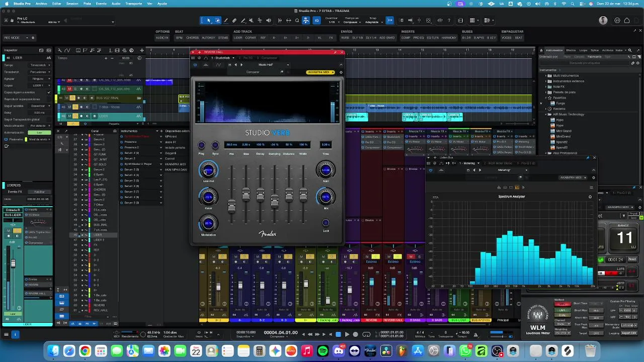Open WhatsApp from the Dock
This screenshot has width=644, height=362.
465,351
